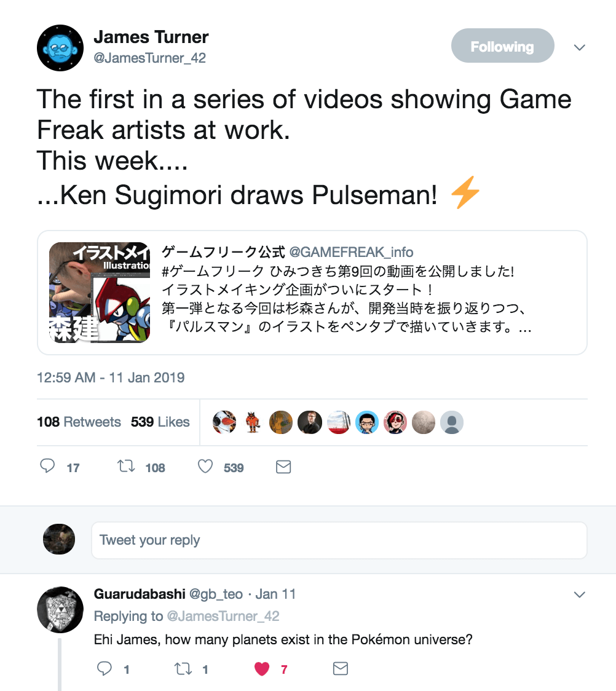Image resolution: width=616 pixels, height=691 pixels.
Task: Open the @JamesTurner_42 handle link
Action: (149, 58)
